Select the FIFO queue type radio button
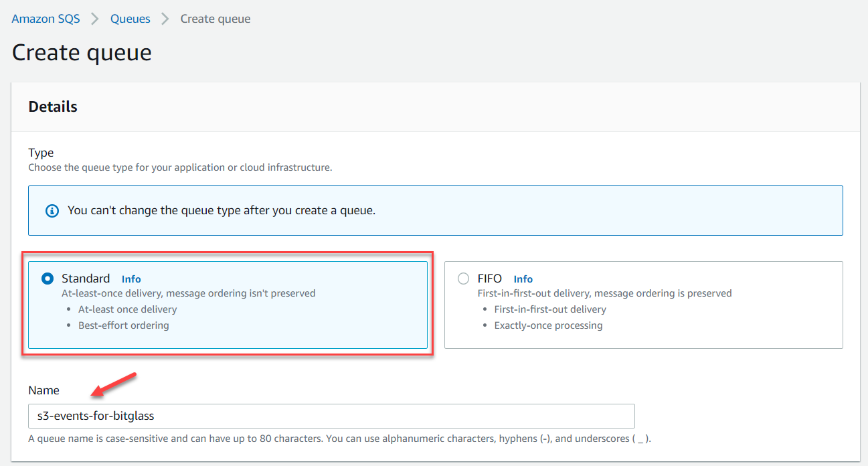Image resolution: width=868 pixels, height=466 pixels. click(463, 278)
